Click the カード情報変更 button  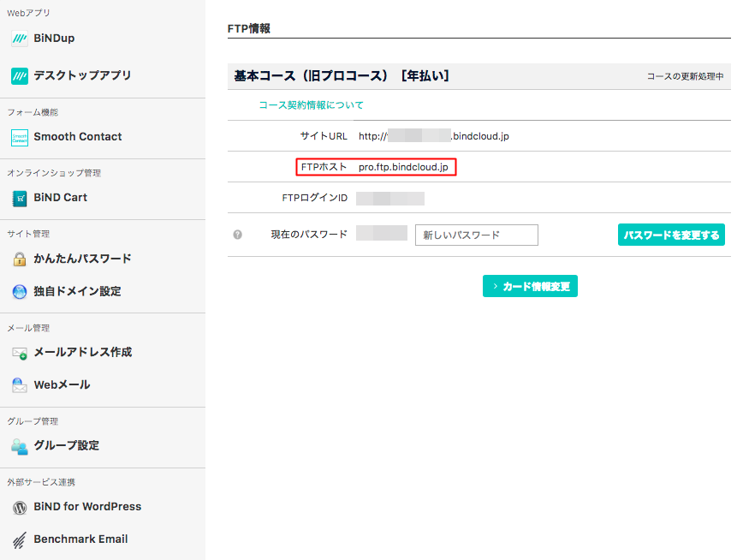(530, 286)
